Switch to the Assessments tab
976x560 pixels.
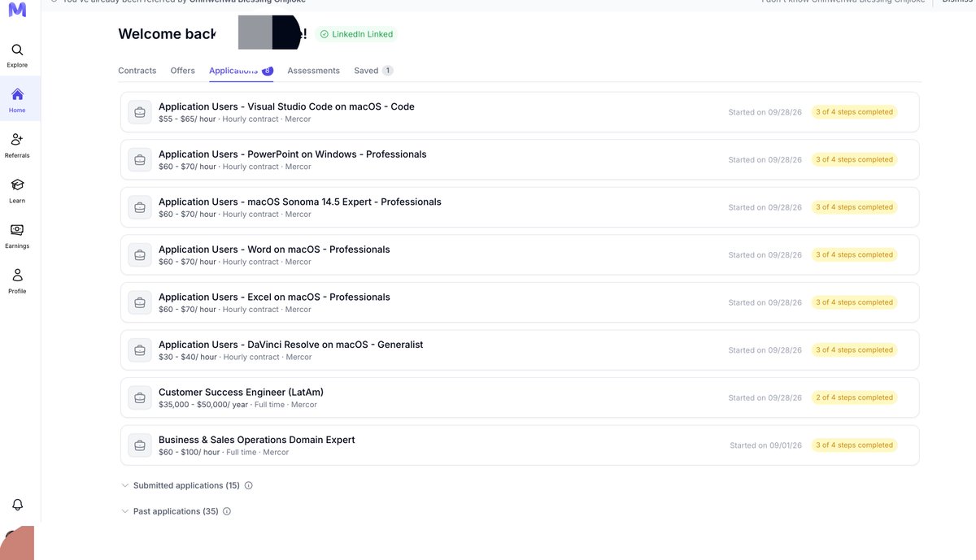(x=313, y=71)
